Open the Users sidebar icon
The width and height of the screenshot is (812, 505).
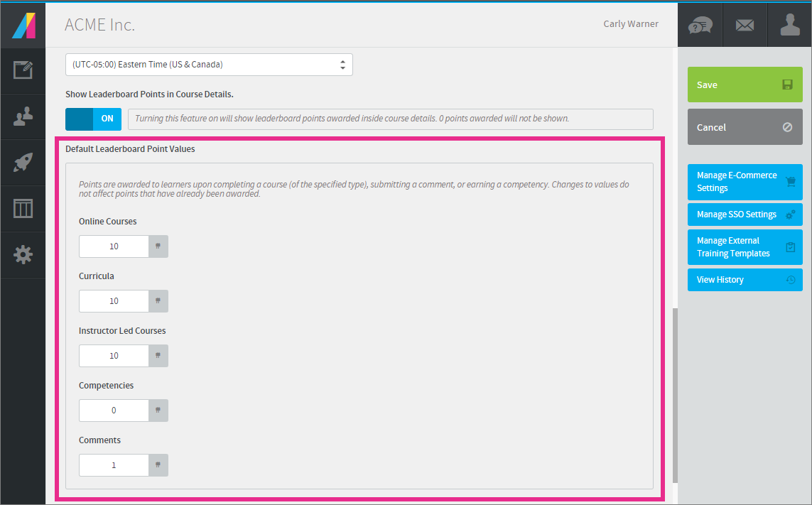click(23, 116)
